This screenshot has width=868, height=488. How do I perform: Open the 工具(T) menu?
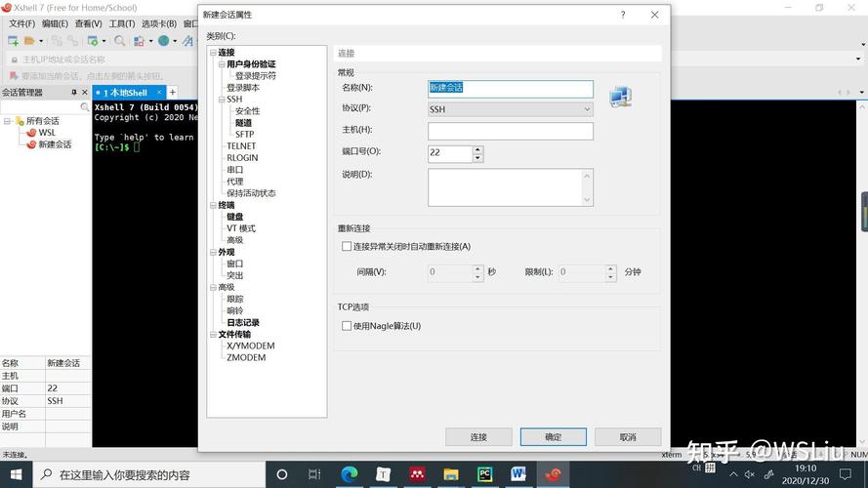click(x=122, y=23)
